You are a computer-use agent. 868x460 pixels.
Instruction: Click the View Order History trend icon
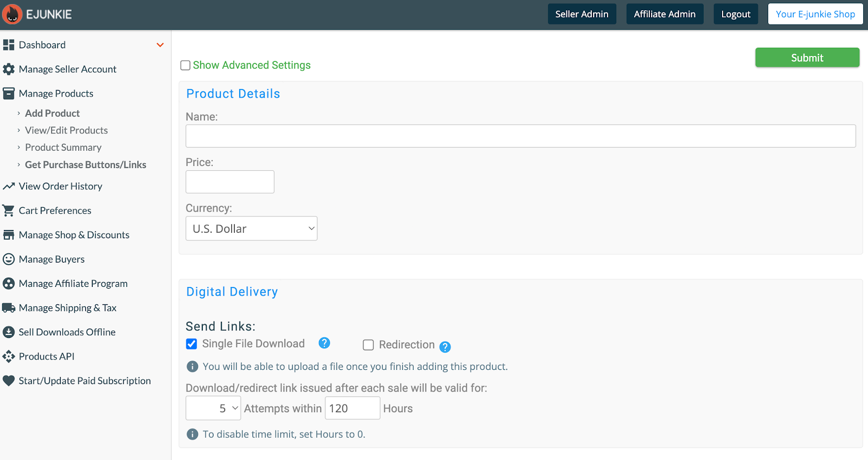click(9, 186)
